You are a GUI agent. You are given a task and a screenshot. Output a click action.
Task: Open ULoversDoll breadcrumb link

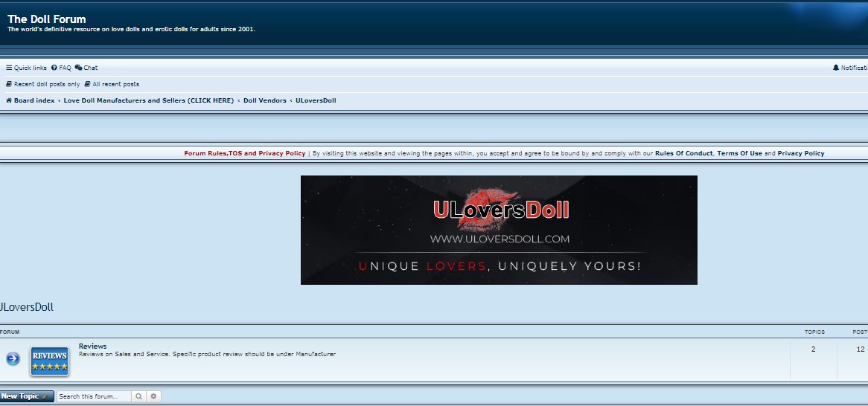point(316,100)
